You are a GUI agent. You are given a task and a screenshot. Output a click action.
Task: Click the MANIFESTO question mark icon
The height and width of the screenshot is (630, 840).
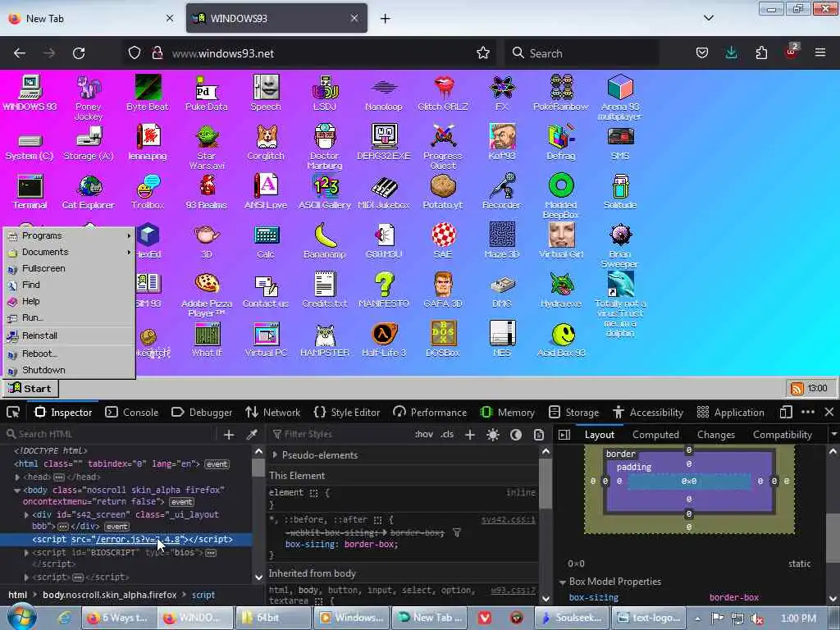click(x=384, y=290)
